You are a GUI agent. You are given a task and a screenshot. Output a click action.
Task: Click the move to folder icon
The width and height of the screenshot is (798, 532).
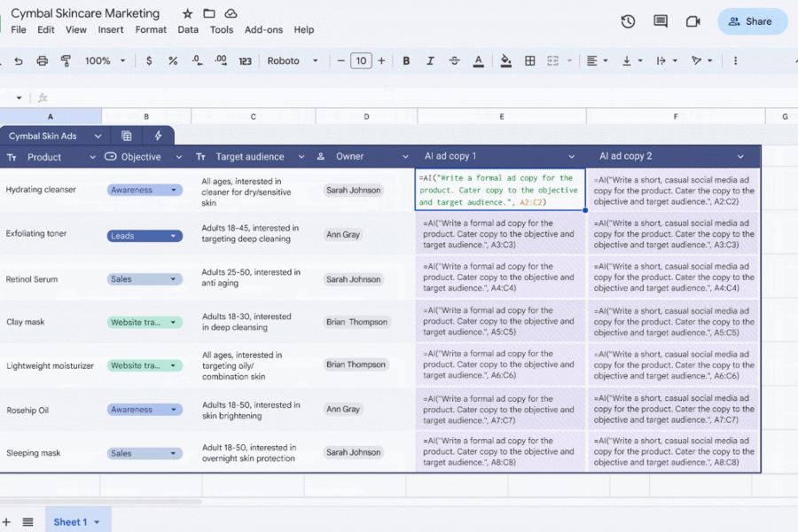(209, 14)
